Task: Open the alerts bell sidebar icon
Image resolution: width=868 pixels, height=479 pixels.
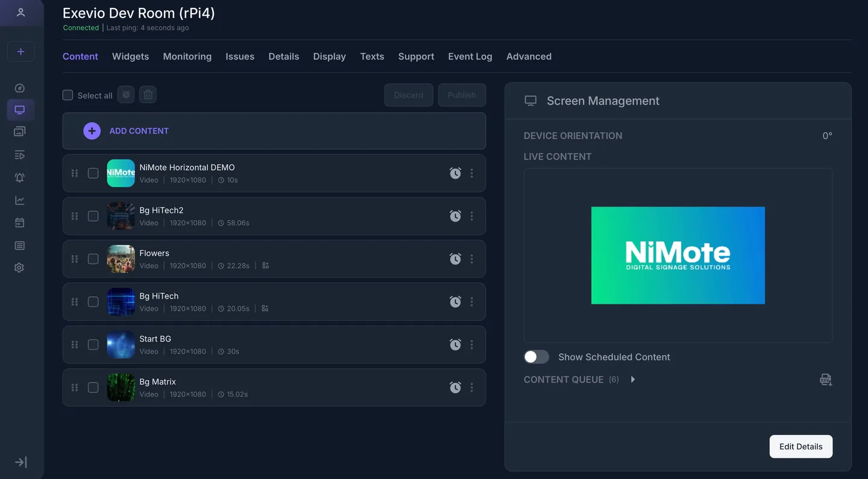Action: [20, 177]
